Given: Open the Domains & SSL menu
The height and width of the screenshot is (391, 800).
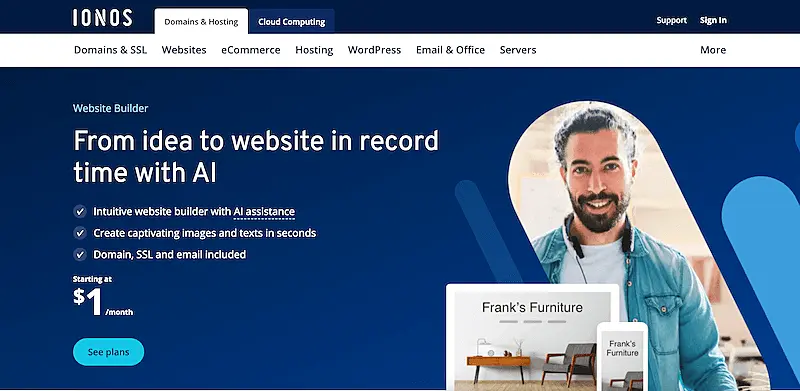Looking at the screenshot, I should click(110, 50).
